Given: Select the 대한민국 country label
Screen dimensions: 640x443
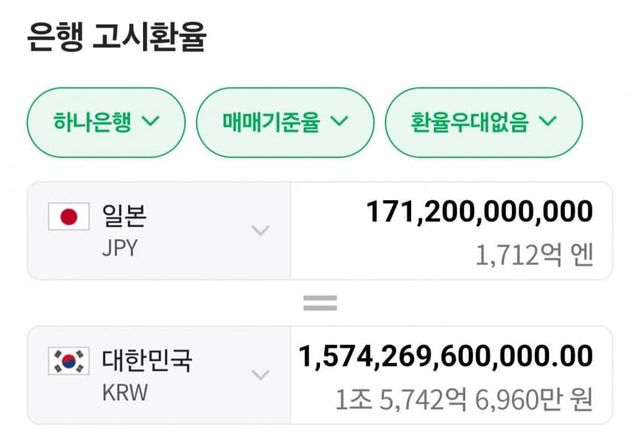Looking at the screenshot, I should 148,359.
